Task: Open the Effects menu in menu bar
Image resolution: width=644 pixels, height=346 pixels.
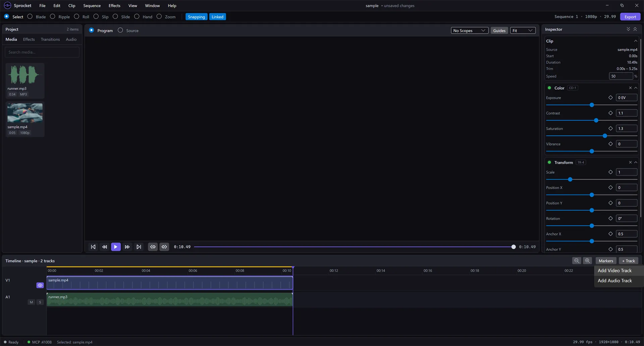Action: point(114,6)
